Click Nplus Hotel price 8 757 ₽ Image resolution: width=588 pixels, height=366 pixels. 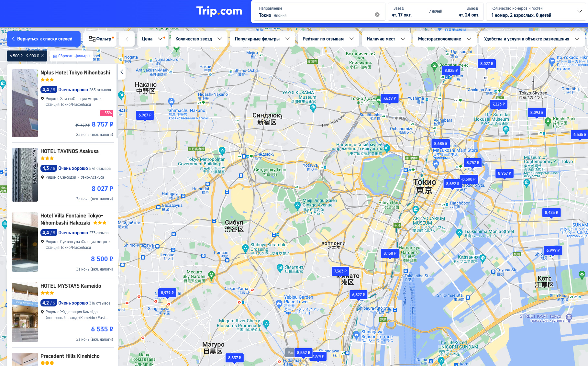tap(102, 124)
